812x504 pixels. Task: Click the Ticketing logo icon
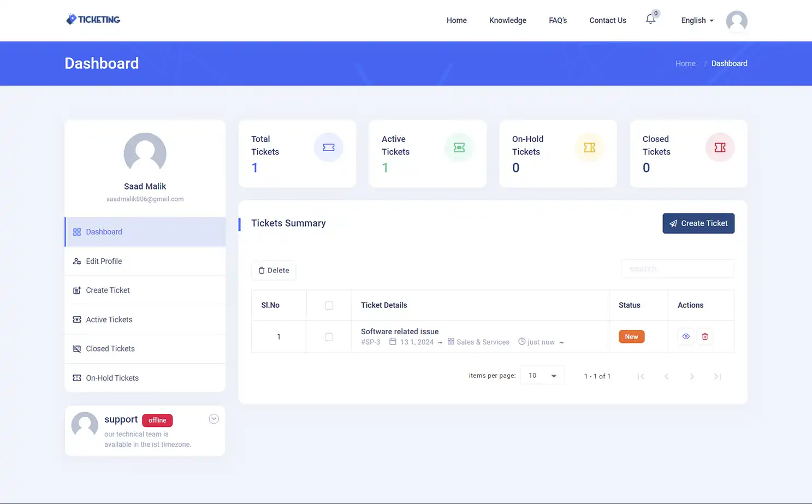click(70, 19)
